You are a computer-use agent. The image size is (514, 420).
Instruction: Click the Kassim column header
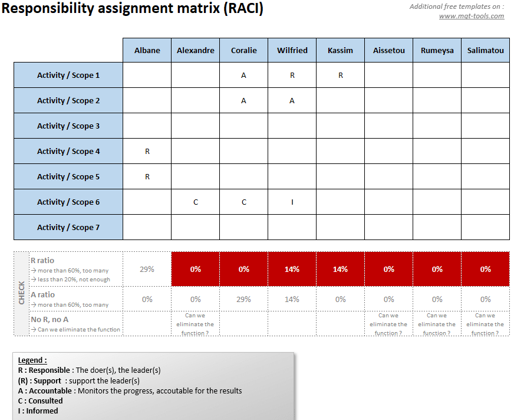(340, 50)
